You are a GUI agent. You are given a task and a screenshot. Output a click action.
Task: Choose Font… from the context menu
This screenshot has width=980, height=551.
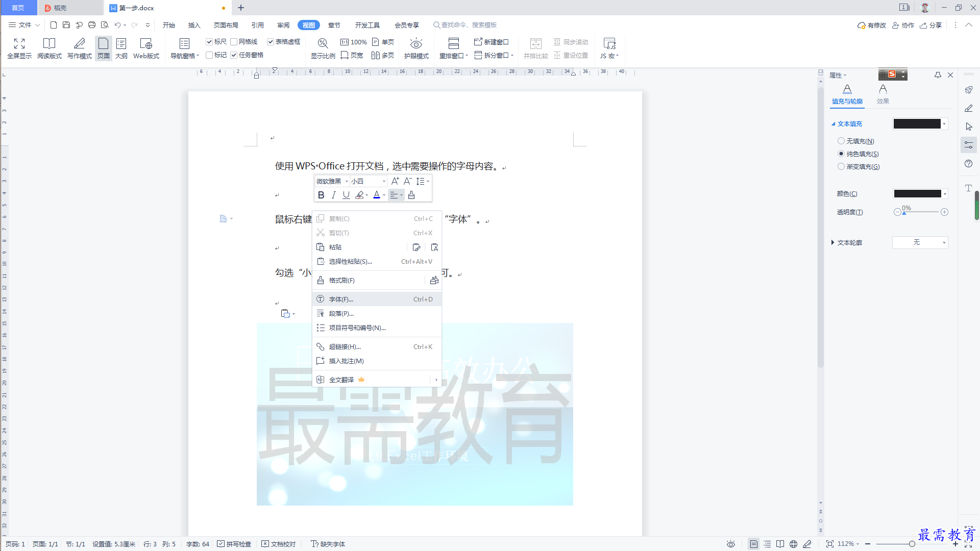[377, 299]
